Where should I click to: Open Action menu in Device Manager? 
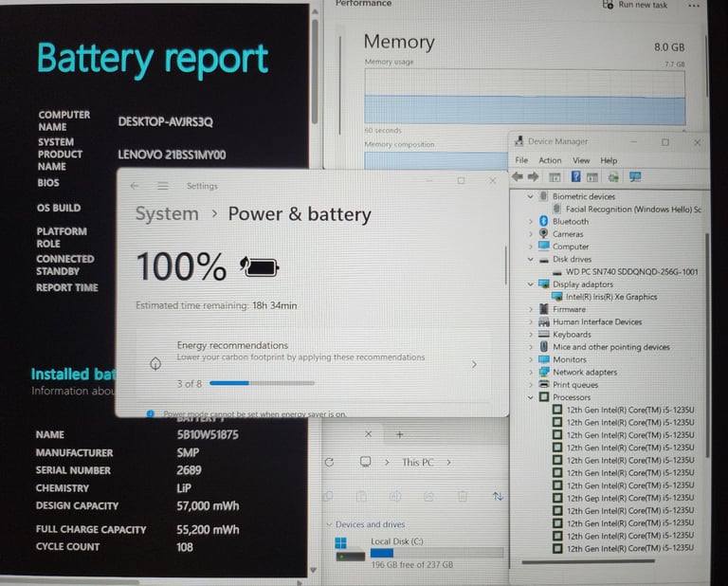(x=550, y=160)
